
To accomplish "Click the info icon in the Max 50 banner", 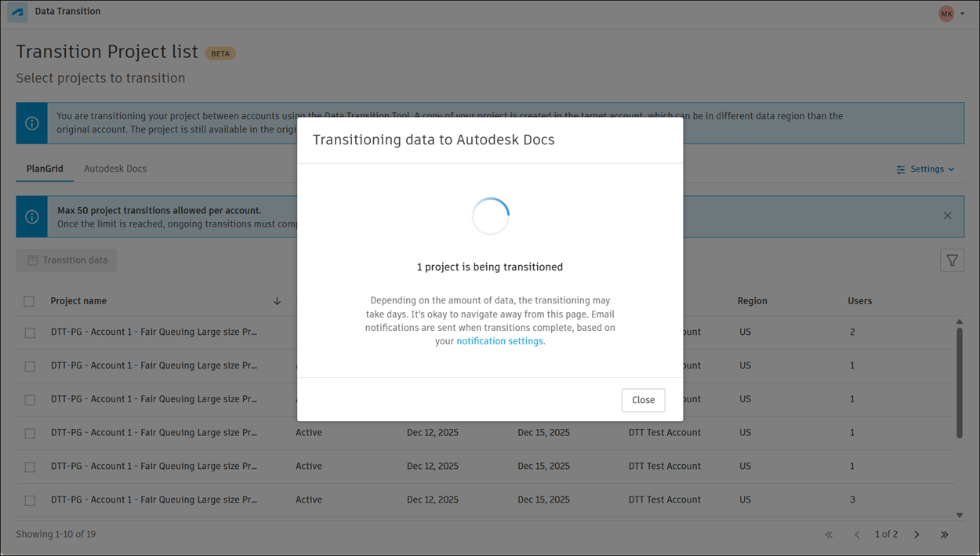I will click(x=32, y=216).
